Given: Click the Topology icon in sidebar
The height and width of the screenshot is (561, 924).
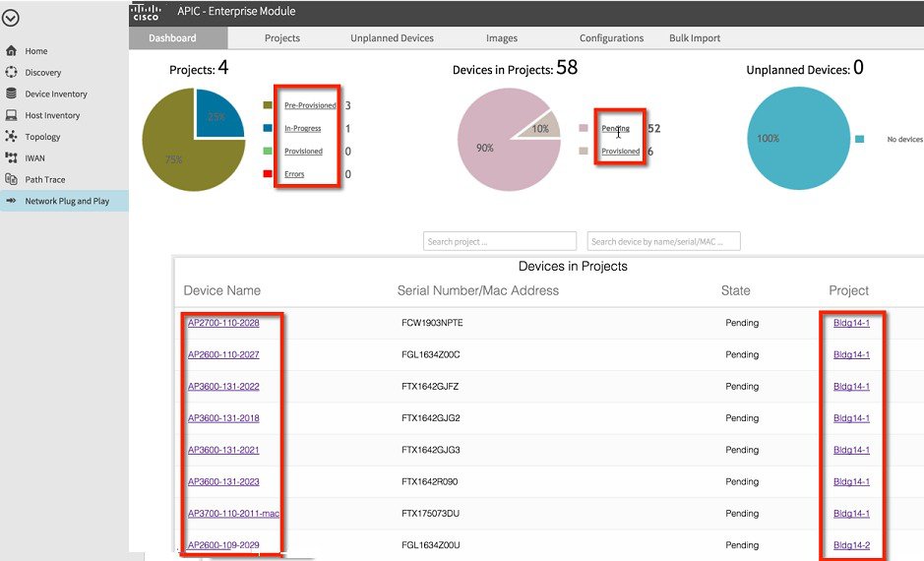Looking at the screenshot, I should tap(11, 136).
